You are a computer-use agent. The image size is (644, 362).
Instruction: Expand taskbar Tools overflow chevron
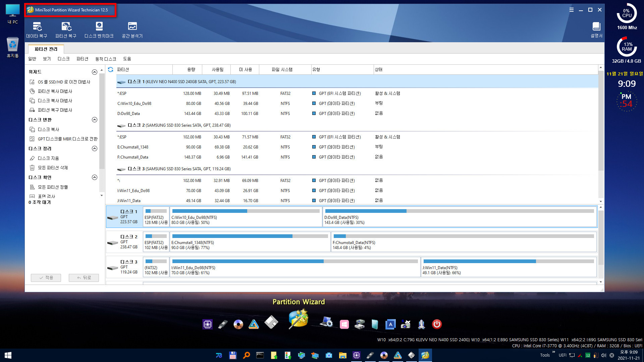(553, 352)
